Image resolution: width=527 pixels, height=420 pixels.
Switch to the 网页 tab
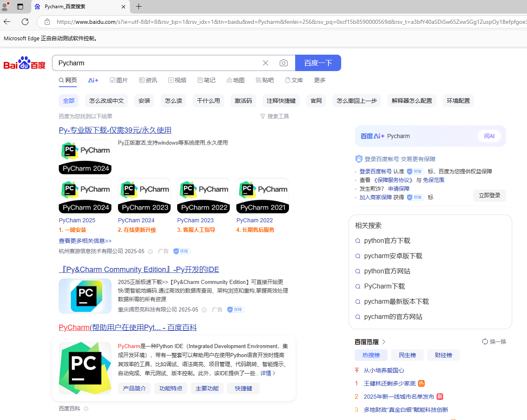click(x=68, y=80)
